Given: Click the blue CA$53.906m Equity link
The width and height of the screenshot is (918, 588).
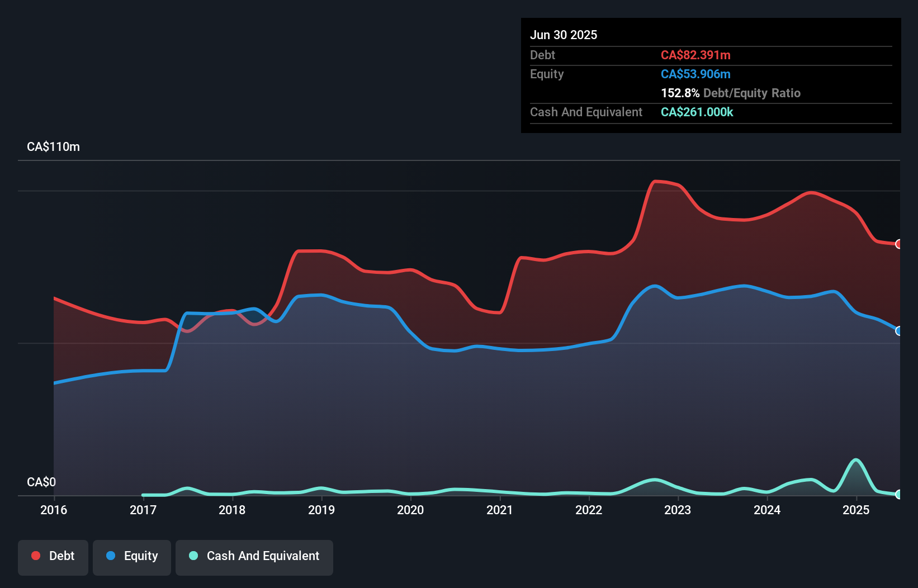Looking at the screenshot, I should click(695, 74).
